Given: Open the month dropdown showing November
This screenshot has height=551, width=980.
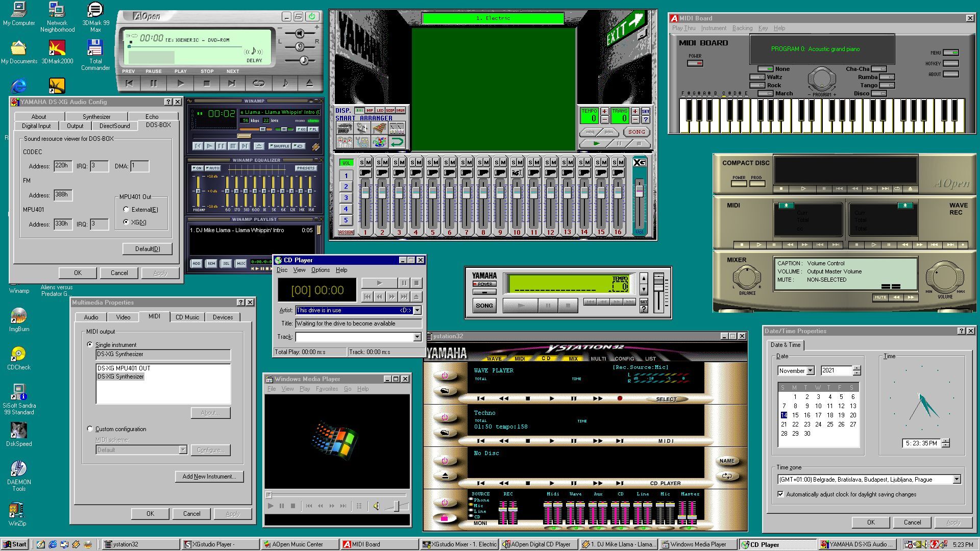Looking at the screenshot, I should [x=811, y=371].
